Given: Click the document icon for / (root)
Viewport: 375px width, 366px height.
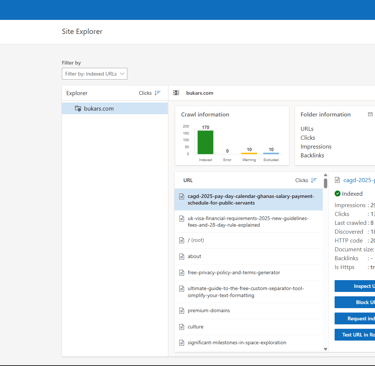Looking at the screenshot, I should click(182, 240).
